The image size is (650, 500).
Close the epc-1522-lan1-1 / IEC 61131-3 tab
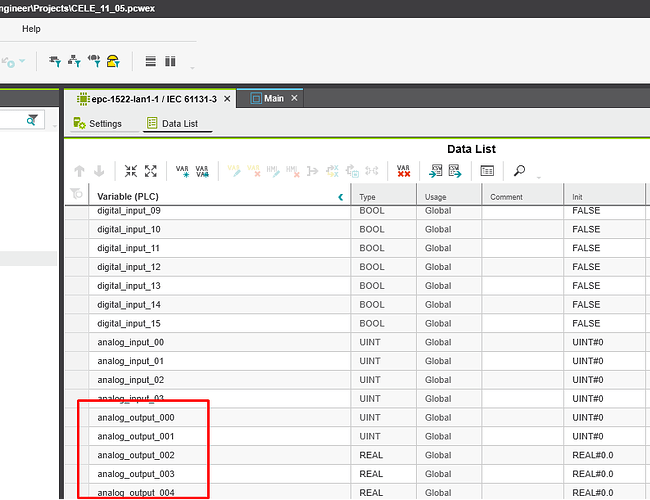point(227,99)
